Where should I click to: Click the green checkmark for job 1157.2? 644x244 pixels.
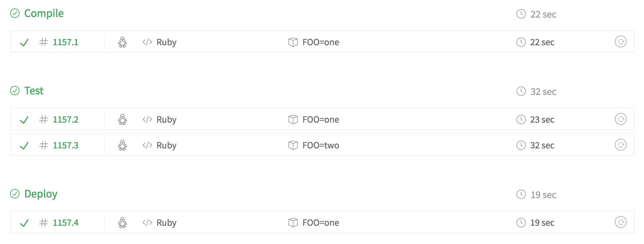point(24,120)
